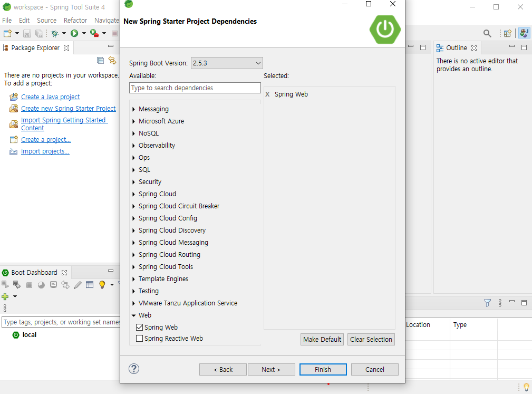Click the main toolbar Search magnifier icon
Image resolution: width=532 pixels, height=394 pixels.
[487, 33]
